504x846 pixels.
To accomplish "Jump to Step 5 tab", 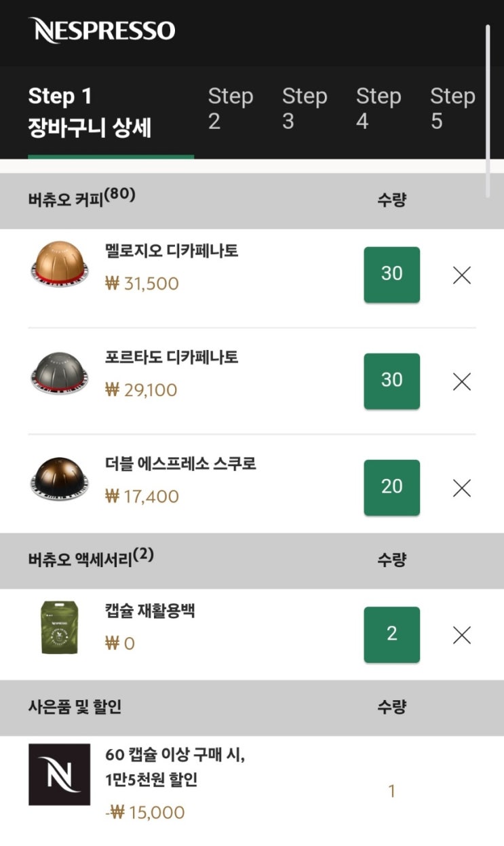I will [452, 109].
